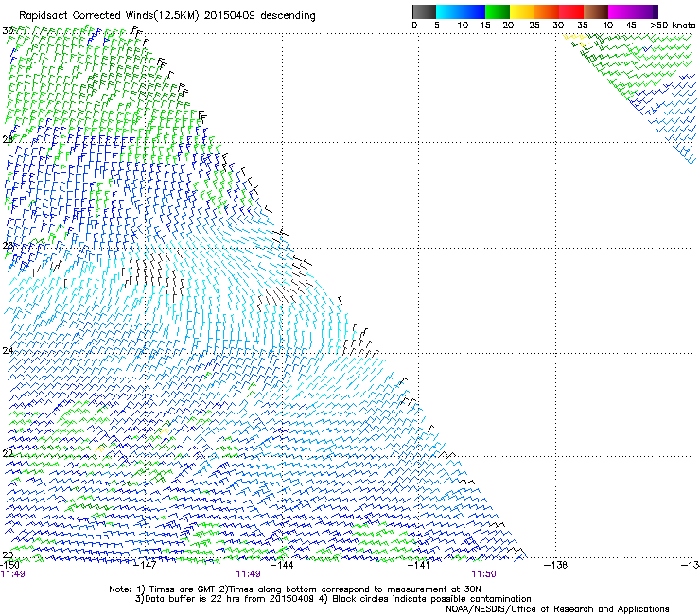The image size is (700, 615).
Task: Click the 'Times are GMT' note line
Action: tap(294, 589)
